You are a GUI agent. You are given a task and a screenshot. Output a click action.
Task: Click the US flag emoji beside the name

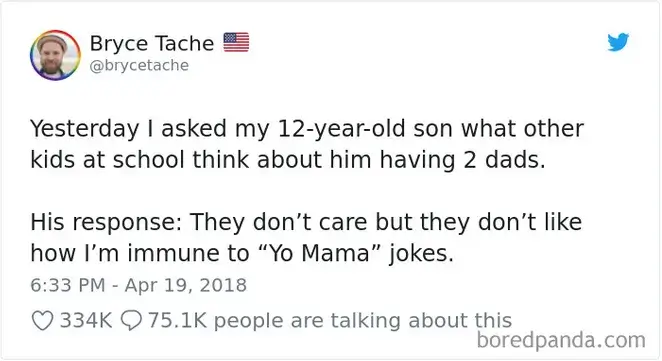(236, 42)
